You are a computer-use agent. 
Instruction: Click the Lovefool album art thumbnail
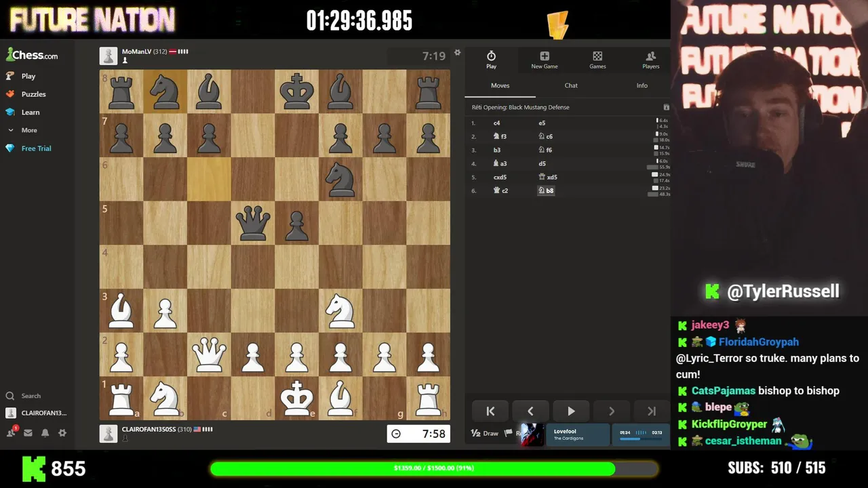532,434
